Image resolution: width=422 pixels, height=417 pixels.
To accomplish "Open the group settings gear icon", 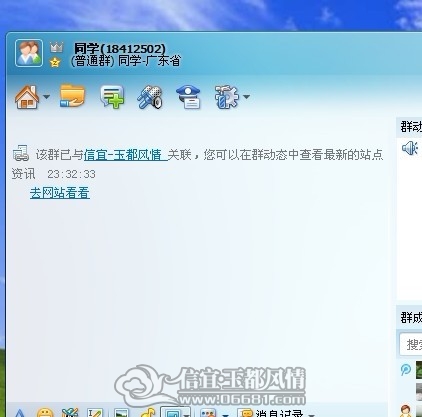I will coord(227,97).
